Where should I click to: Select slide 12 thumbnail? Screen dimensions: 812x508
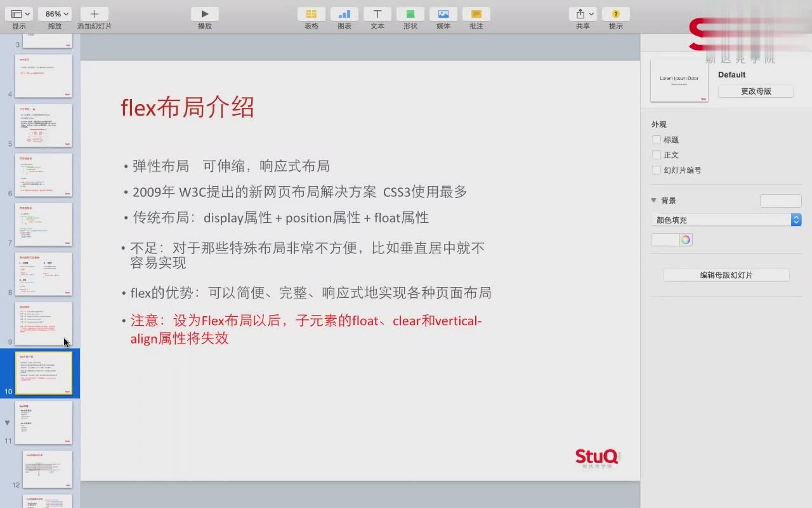click(x=48, y=469)
